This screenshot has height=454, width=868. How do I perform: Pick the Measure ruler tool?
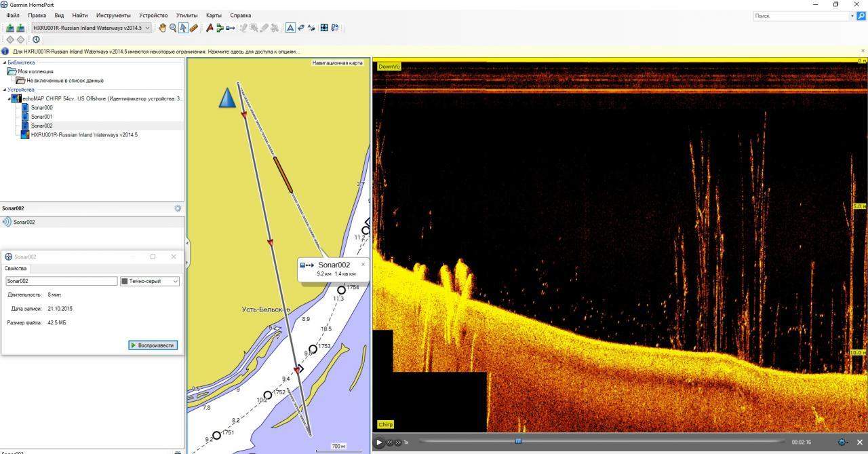tap(194, 28)
